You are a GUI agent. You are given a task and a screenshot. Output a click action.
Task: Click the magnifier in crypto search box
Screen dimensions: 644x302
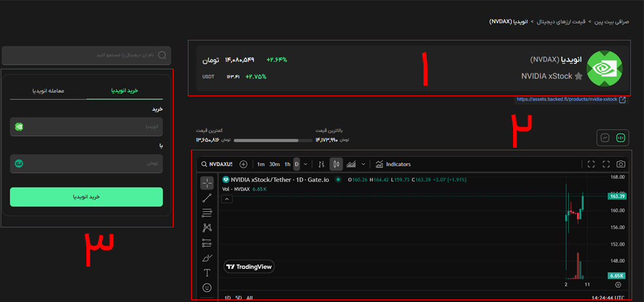[162, 56]
